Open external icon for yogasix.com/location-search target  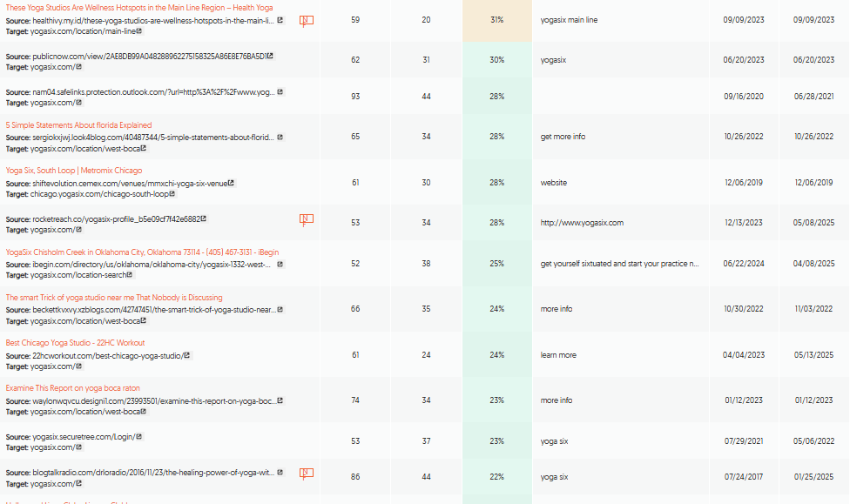coord(130,275)
